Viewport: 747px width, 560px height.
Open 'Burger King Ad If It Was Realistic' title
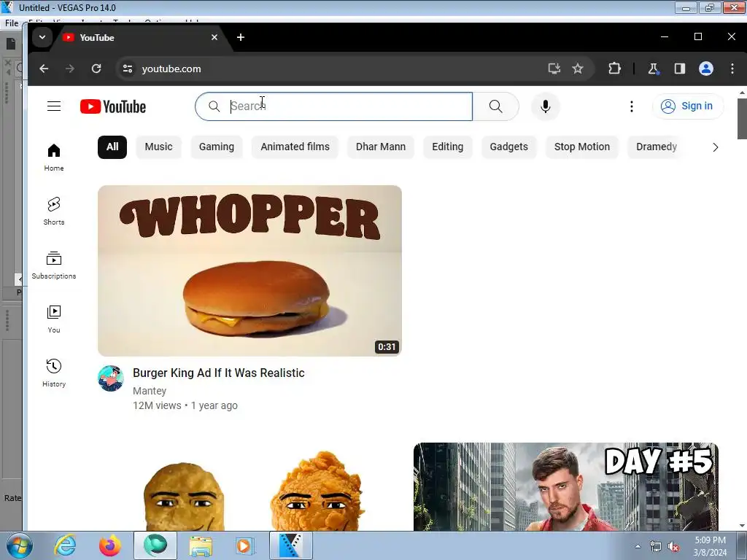pos(219,373)
